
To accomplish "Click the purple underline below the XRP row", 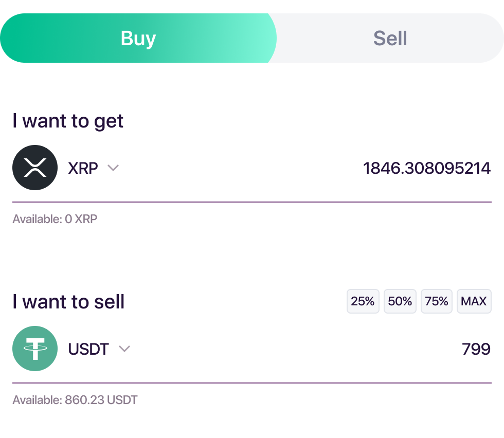I will pyautogui.click(x=252, y=202).
